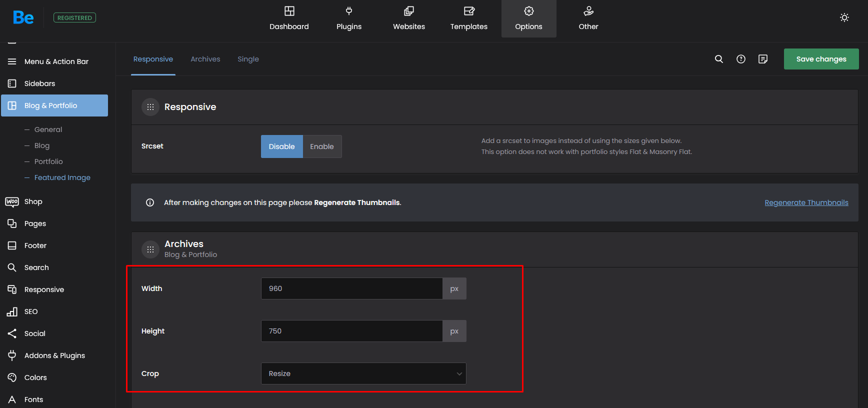Open Responsive settings in sidebar

pyautogui.click(x=54, y=289)
